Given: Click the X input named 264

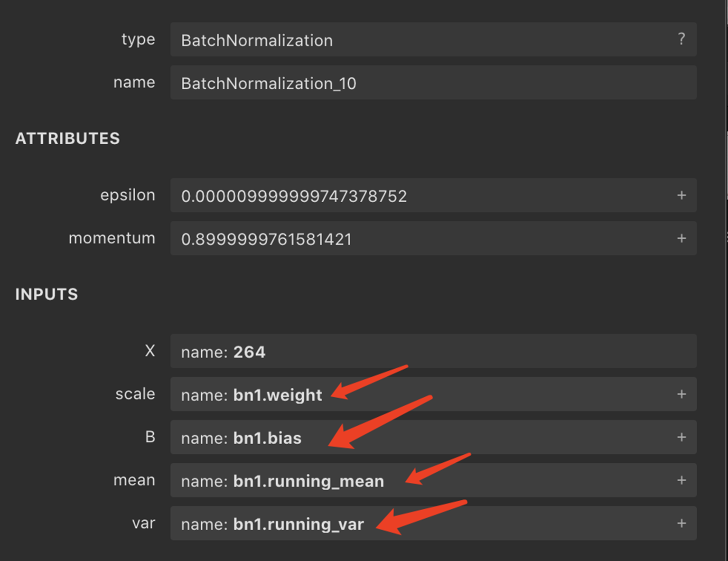Looking at the screenshot, I should pyautogui.click(x=249, y=352).
